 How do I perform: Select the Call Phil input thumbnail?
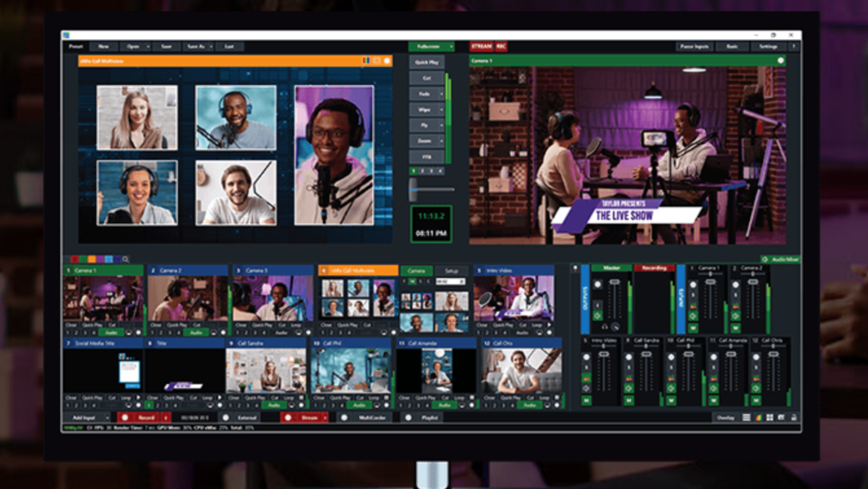point(350,369)
